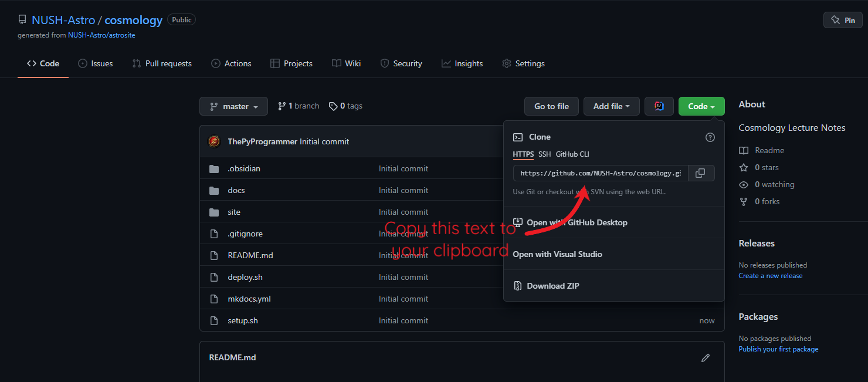868x382 pixels.
Task: Click the .obsidian folder icon
Action: (214, 168)
